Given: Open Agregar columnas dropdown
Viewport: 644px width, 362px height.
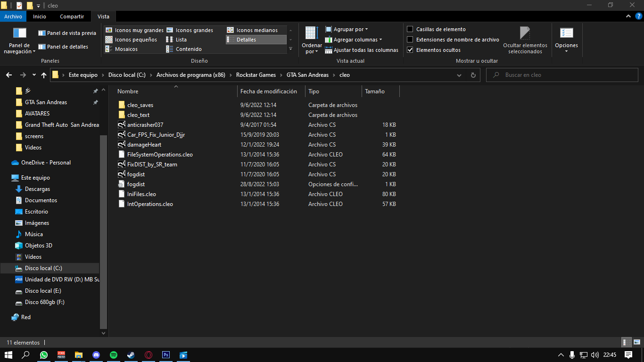Looking at the screenshot, I should (354, 40).
